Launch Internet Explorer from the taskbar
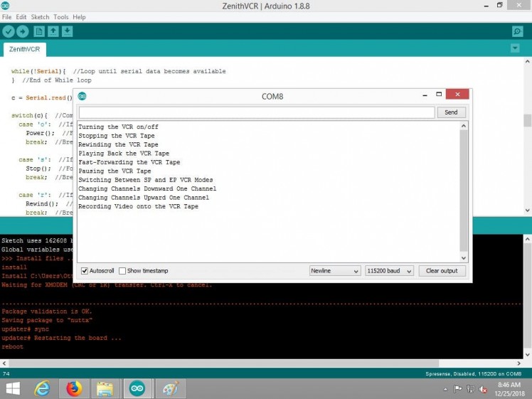 click(x=43, y=388)
